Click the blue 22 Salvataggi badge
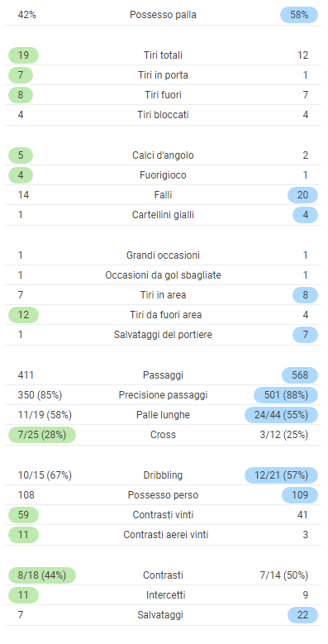Viewport: 328px width, 644px height. point(302,615)
